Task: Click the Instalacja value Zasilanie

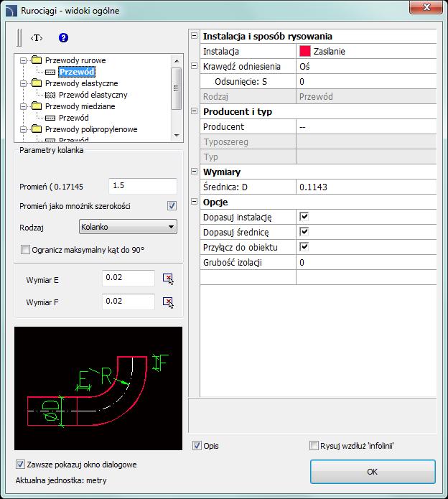Action: coord(366,51)
